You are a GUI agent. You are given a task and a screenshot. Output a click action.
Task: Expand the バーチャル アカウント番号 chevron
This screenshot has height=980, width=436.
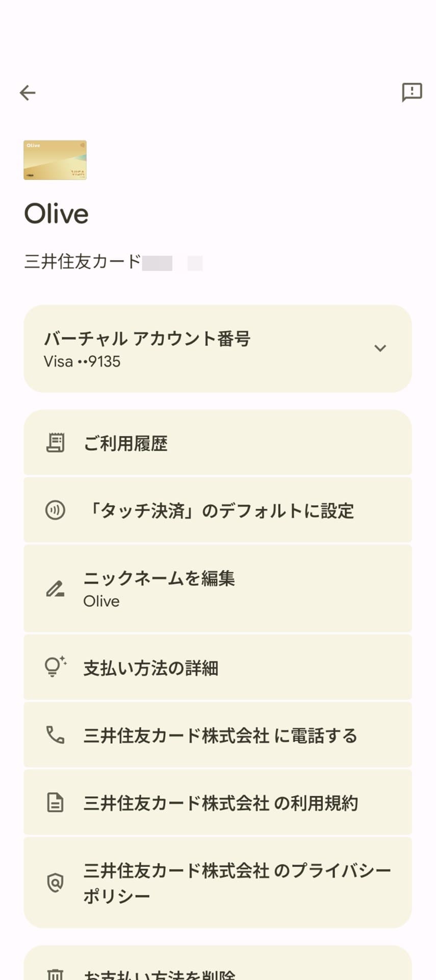380,349
